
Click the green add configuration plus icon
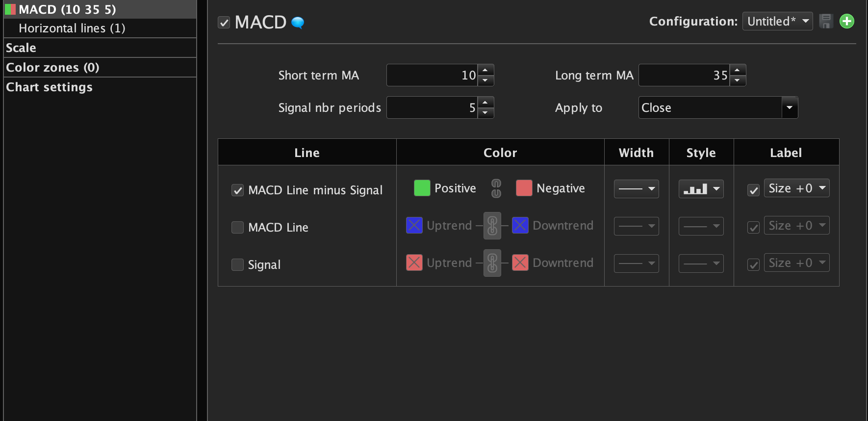tap(847, 21)
